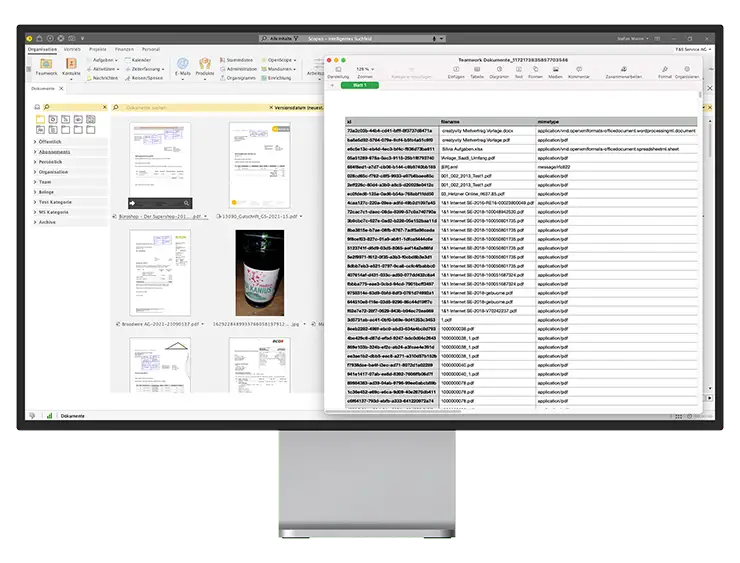Viewport: 740px width, 563px height.
Task: Select the creatyvity Mietvertrag Vorlage.docx cell
Action: 488,131
